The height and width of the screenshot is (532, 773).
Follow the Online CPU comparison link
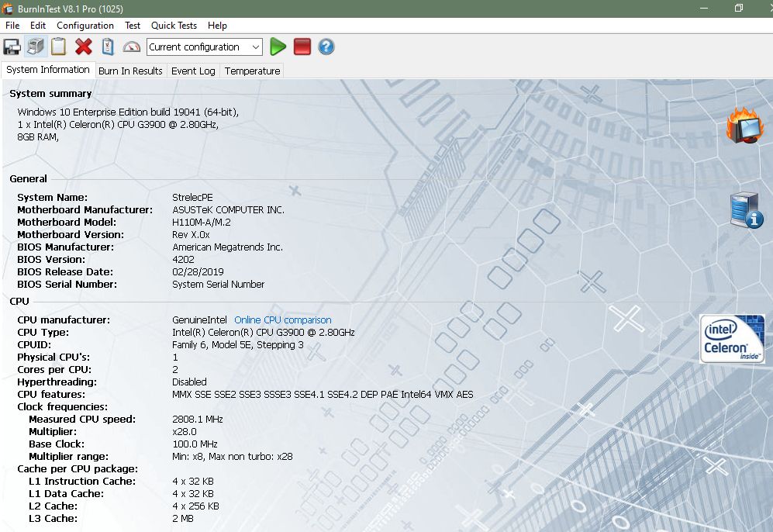282,320
